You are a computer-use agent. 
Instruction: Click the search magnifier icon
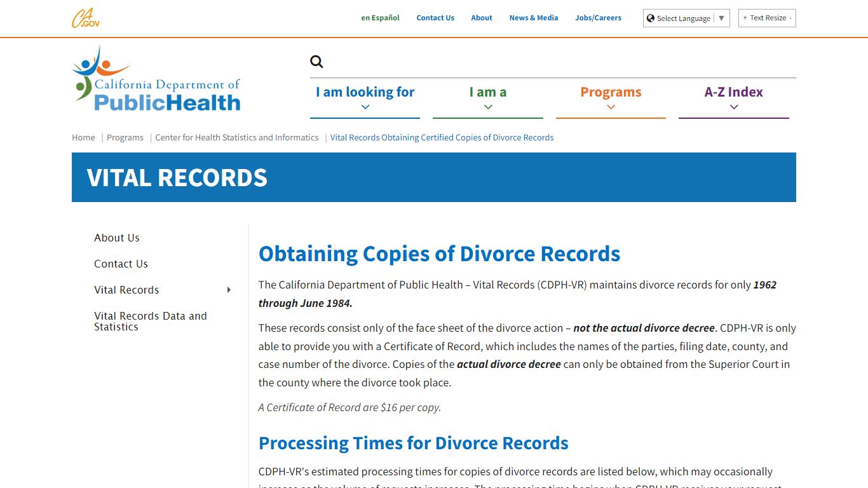316,61
